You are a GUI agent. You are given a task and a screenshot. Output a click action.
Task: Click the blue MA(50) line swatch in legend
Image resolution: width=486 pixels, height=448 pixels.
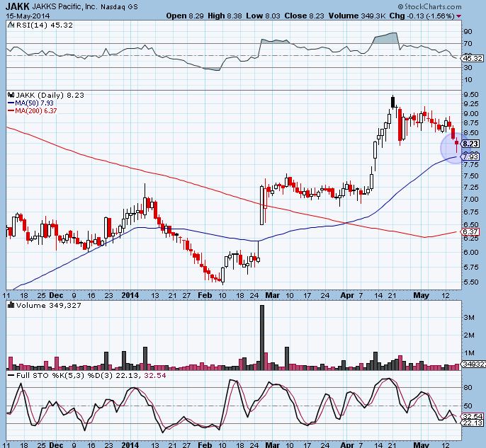pyautogui.click(x=11, y=103)
